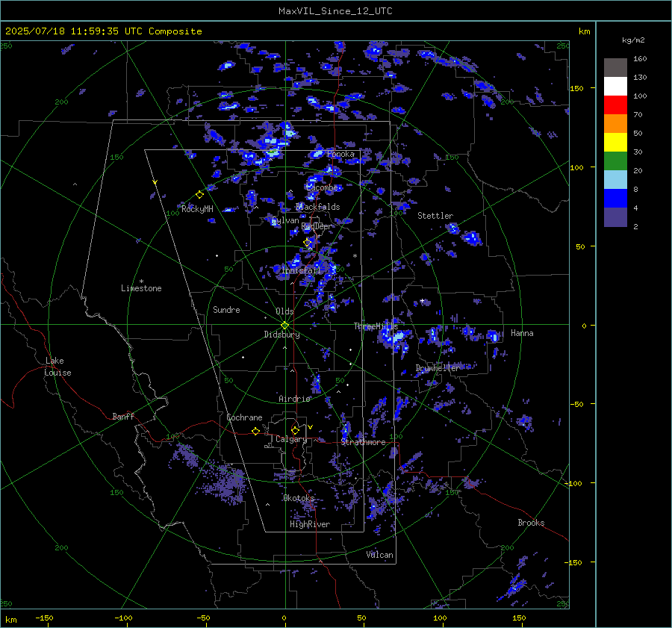Click the "Brooks" map label
672x628 pixels.
pos(531,523)
